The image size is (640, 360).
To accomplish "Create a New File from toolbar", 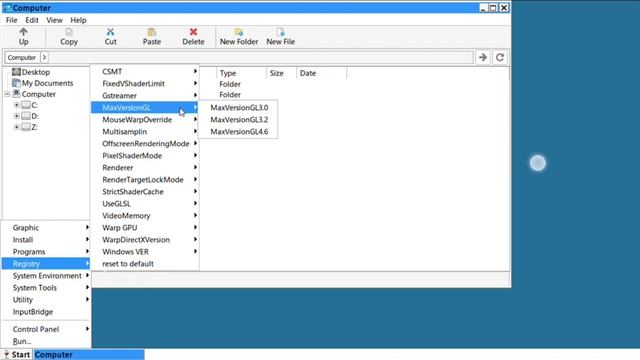I will (280, 36).
